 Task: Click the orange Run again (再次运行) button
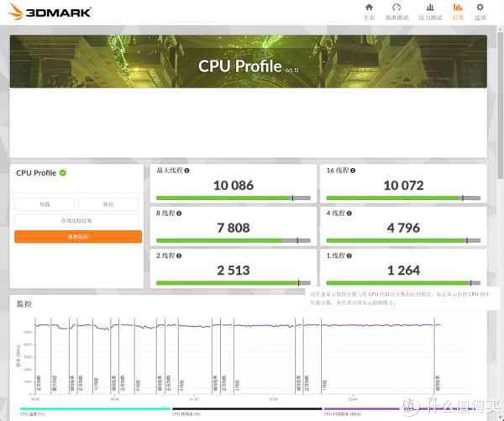78,237
